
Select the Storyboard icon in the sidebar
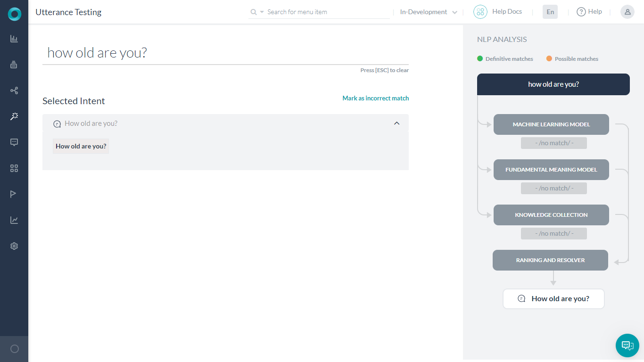(14, 65)
